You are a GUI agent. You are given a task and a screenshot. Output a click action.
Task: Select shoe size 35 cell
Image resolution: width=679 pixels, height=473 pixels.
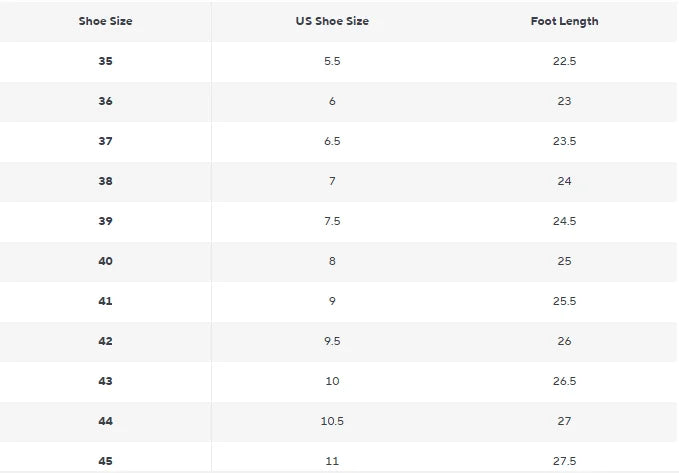(x=105, y=61)
